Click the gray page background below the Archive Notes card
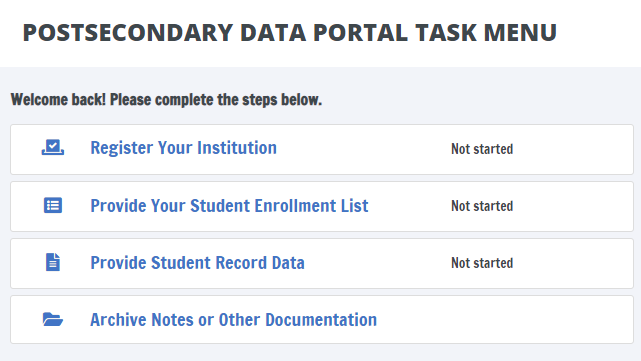Image resolution: width=641 pixels, height=361 pixels. (x=320, y=353)
